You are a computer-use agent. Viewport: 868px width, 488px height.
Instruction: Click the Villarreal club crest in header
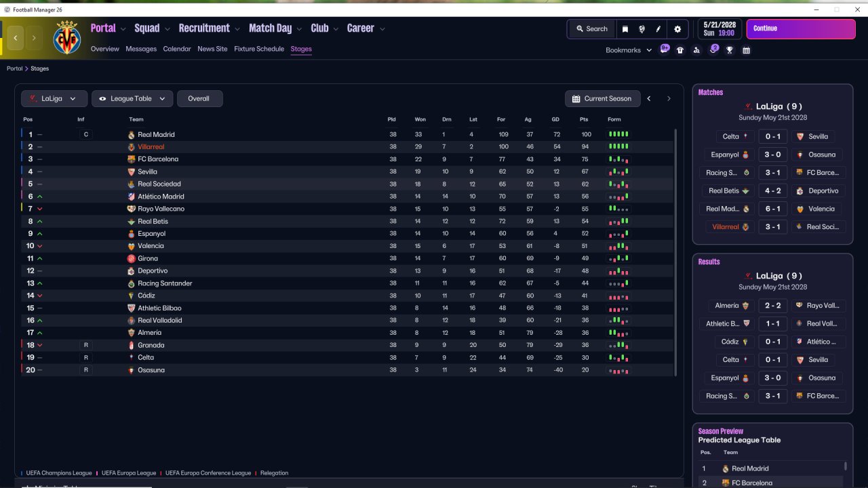point(66,37)
